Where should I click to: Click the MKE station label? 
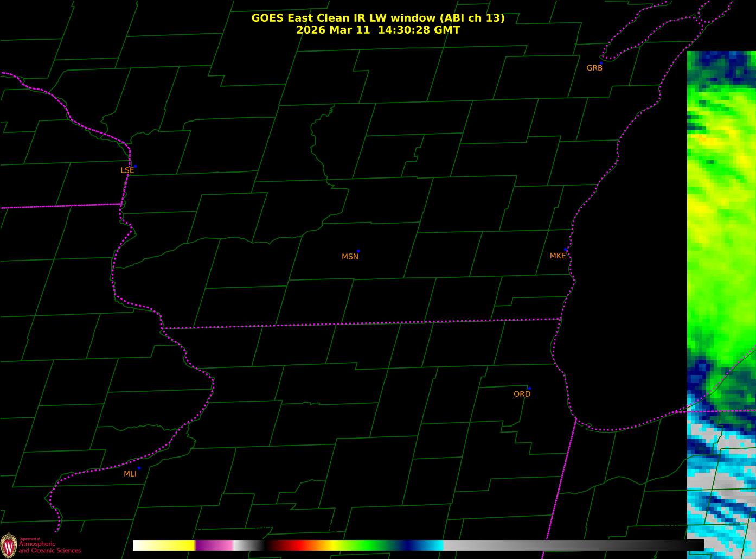pos(558,256)
